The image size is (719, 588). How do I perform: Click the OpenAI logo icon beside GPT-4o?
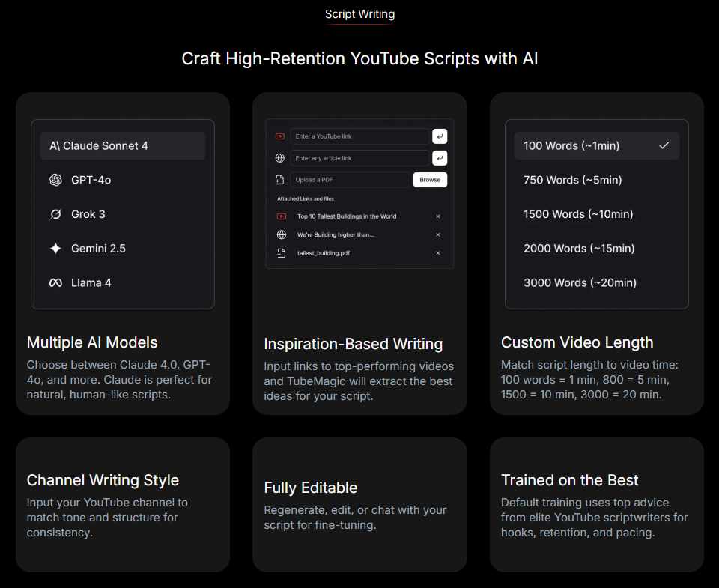click(55, 180)
